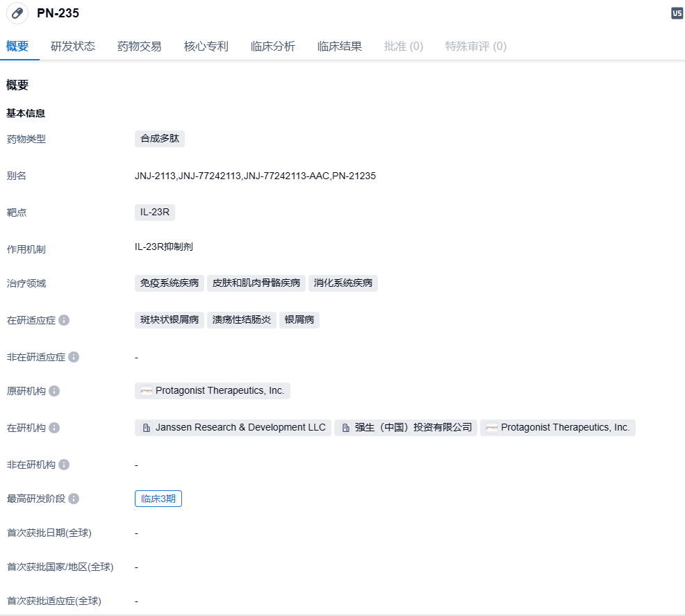This screenshot has width=685, height=616.
Task: Click info icon beside 最高研发阶段
Action: [x=74, y=499]
